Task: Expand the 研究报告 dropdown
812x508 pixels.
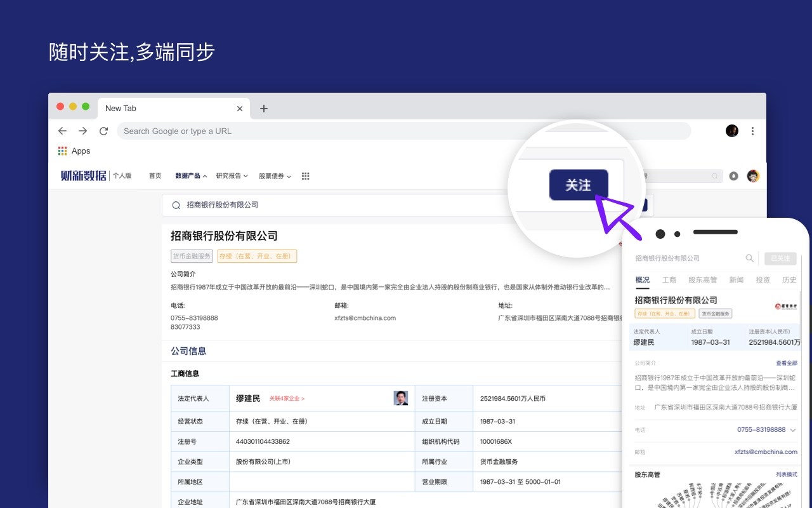Action: click(x=232, y=176)
